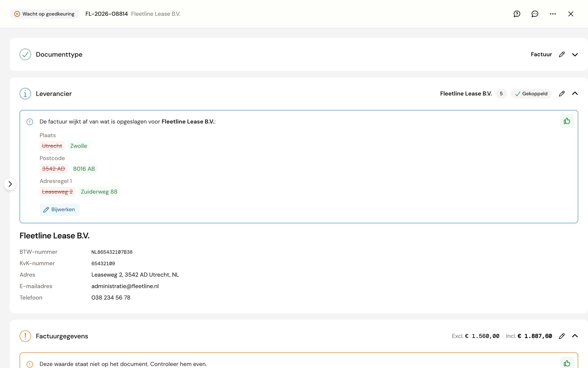Click the email administratie@fleetline.nl

[125, 286]
